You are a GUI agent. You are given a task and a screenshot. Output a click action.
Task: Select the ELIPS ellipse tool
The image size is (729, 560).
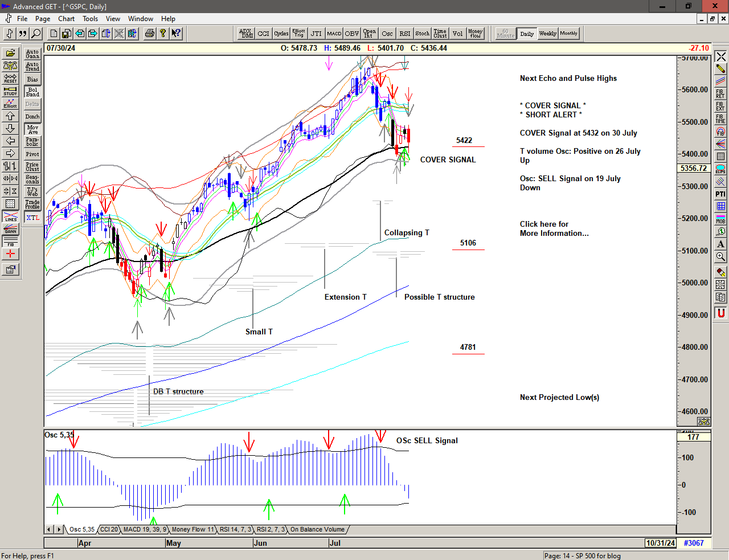tap(720, 169)
